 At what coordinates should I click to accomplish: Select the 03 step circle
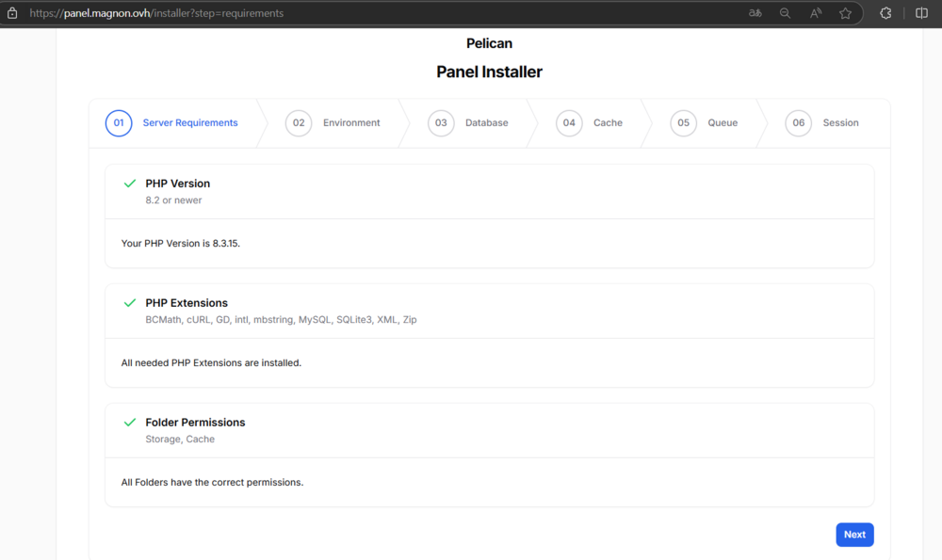441,123
